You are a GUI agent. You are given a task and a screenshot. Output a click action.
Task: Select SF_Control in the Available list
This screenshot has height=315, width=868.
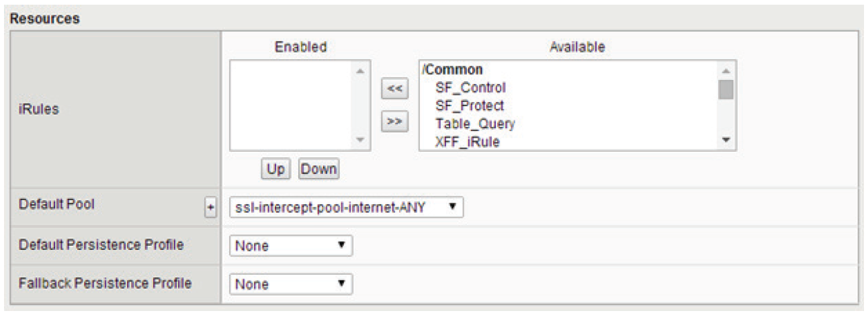(x=470, y=87)
